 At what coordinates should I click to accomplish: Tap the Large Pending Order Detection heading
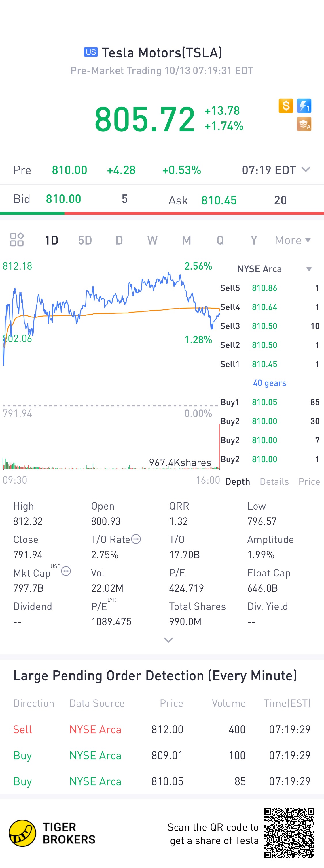pyautogui.click(x=155, y=676)
